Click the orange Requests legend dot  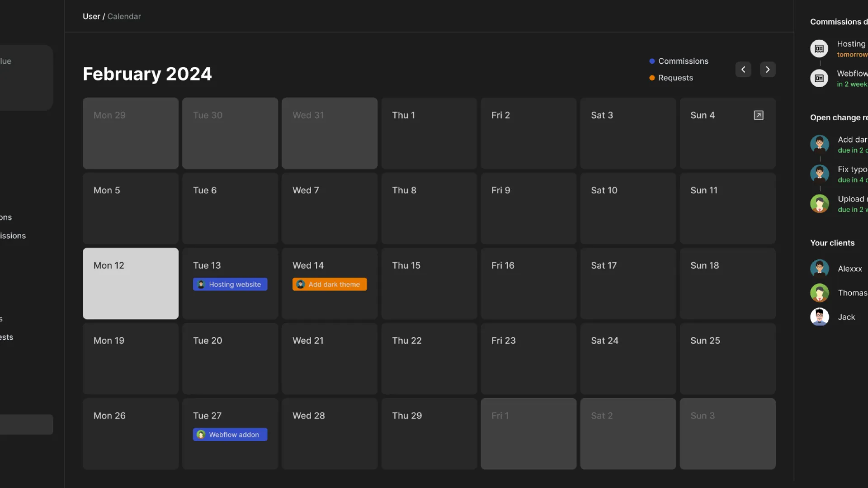coord(652,78)
